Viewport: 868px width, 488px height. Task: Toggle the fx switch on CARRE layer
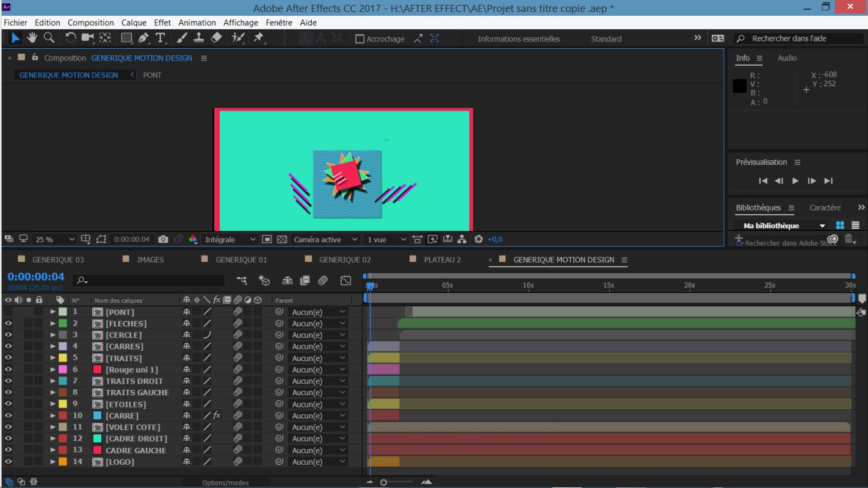tap(217, 415)
